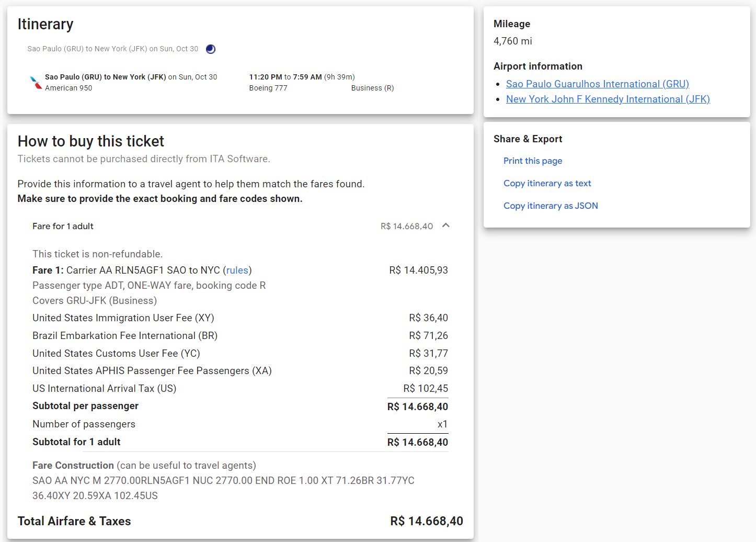Click the Itinerary heading
Image resolution: width=756 pixels, height=542 pixels.
click(45, 24)
